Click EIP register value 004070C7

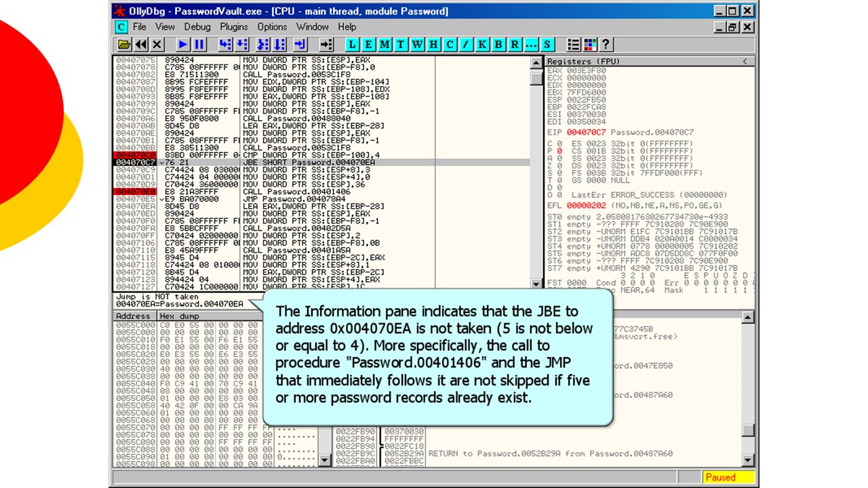coord(586,132)
